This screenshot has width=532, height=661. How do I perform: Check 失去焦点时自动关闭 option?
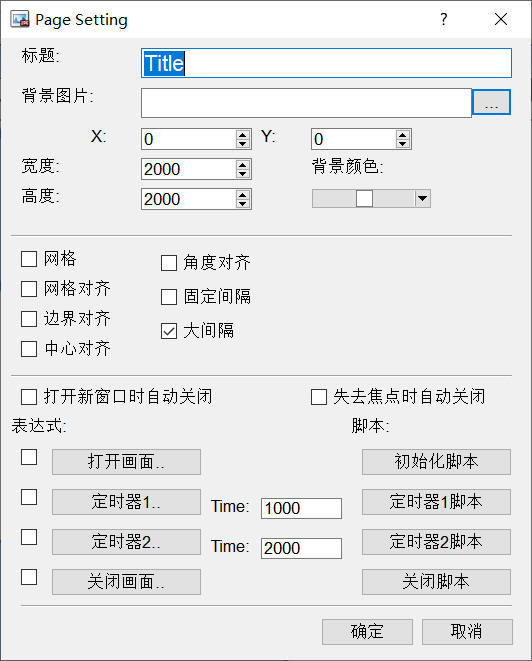[319, 397]
